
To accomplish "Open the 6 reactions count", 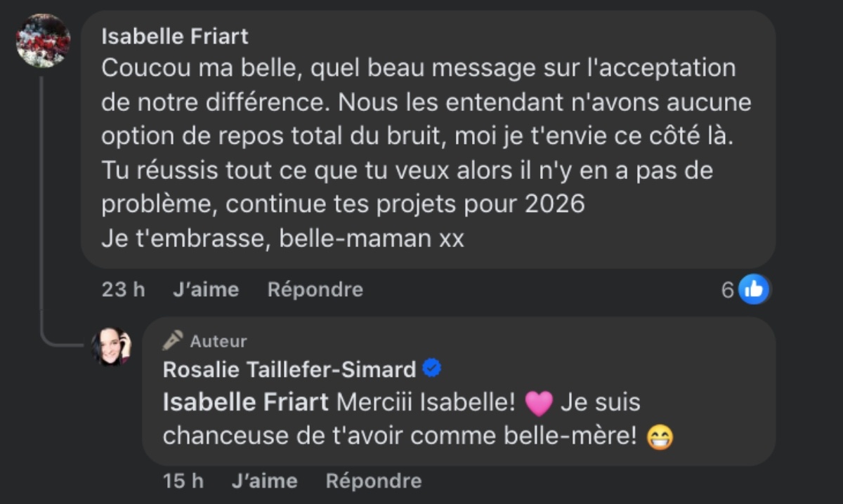I will pos(728,289).
